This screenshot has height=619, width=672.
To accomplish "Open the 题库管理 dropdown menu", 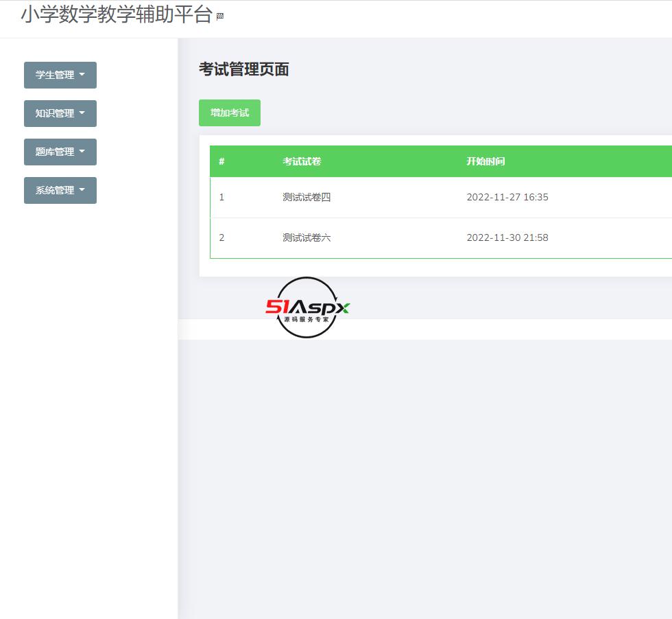I will coord(60,152).
